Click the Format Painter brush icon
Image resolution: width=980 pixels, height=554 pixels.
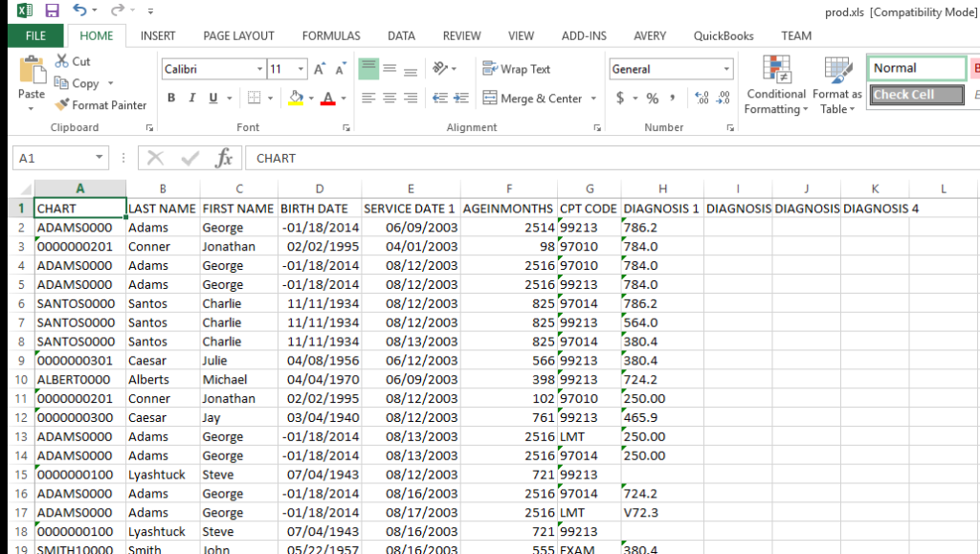click(63, 105)
